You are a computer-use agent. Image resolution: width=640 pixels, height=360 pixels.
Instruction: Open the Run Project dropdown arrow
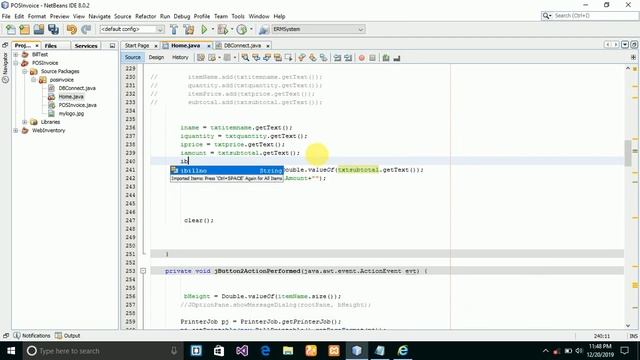pyautogui.click(x=213, y=29)
